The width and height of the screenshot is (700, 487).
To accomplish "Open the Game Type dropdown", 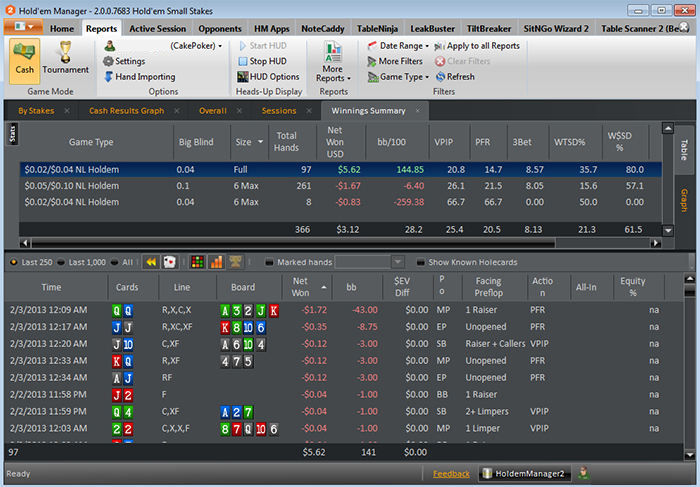I will (x=398, y=77).
